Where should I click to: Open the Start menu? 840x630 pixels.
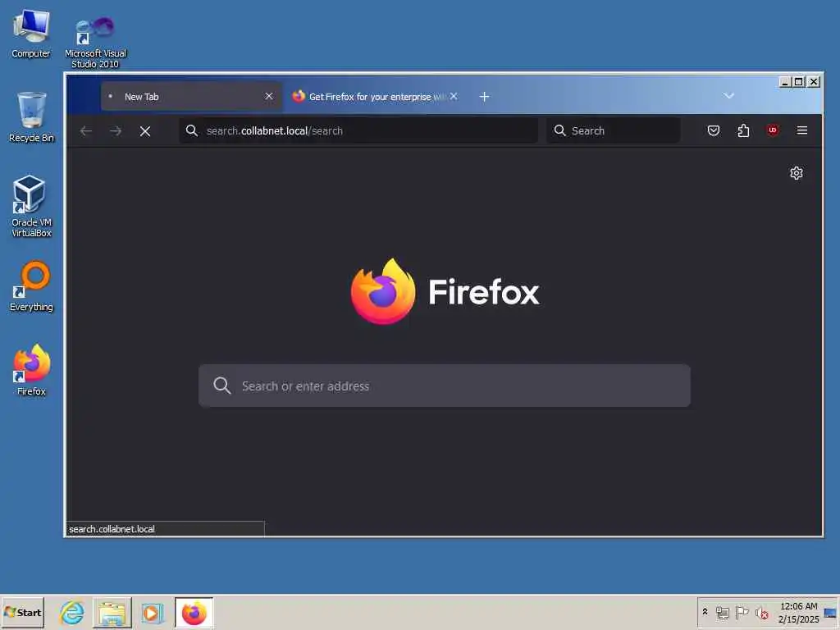pyautogui.click(x=22, y=612)
